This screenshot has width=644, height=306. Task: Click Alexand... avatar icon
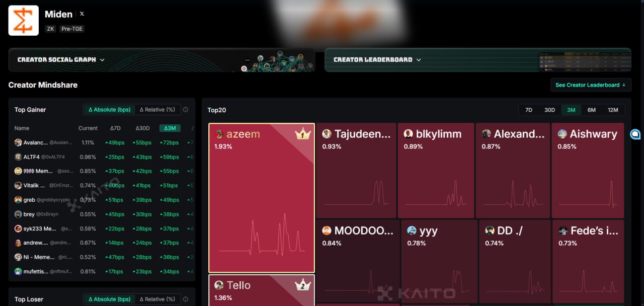click(x=487, y=134)
